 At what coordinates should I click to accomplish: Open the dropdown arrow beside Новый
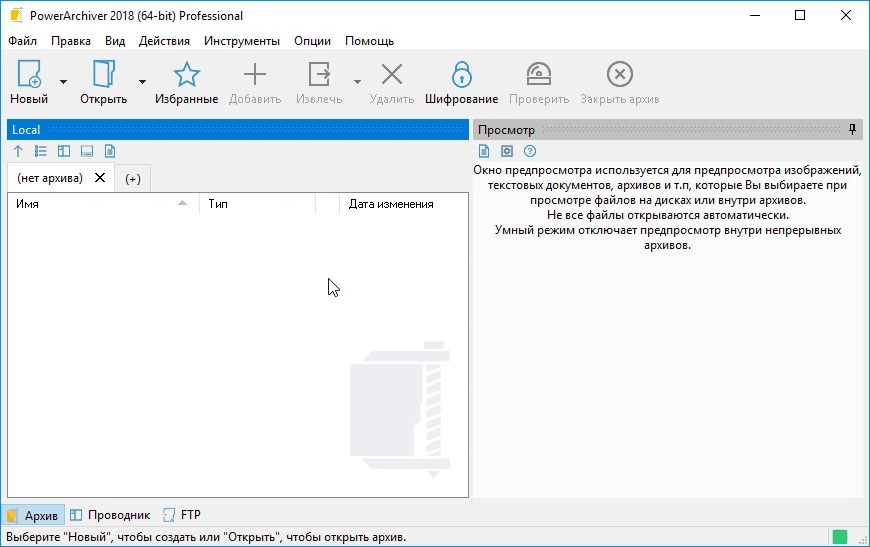63,82
